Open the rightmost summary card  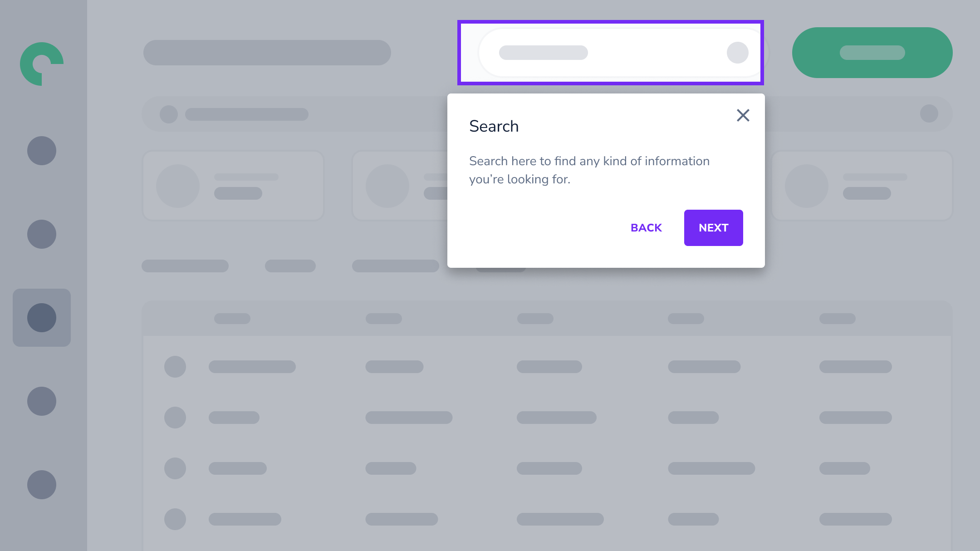[x=862, y=186]
